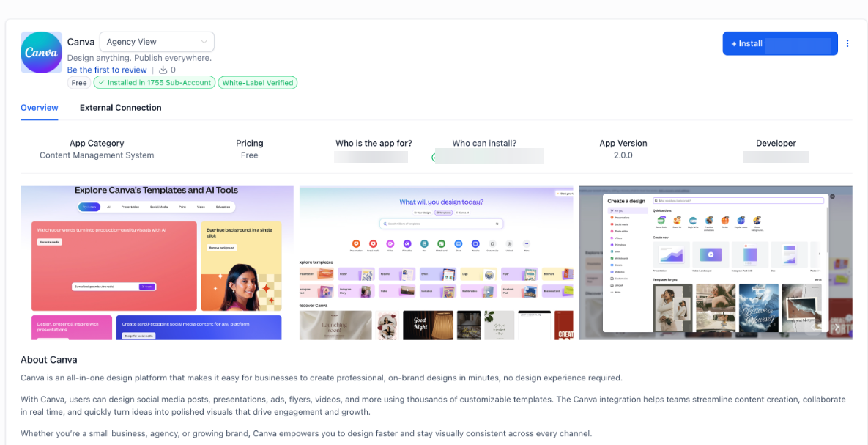The image size is (868, 445).
Task: Switch to the Overview tab
Action: point(40,108)
